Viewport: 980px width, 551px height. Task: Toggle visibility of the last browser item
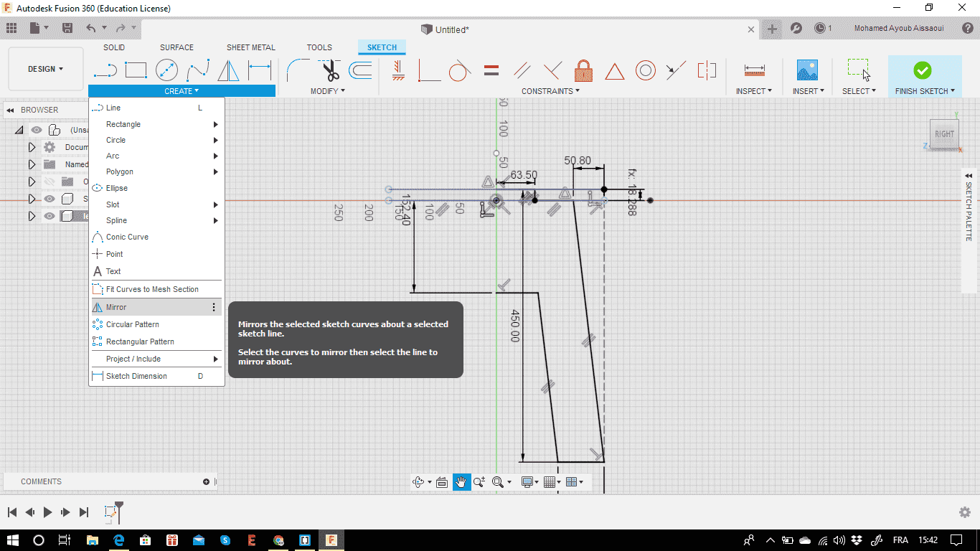(50, 216)
